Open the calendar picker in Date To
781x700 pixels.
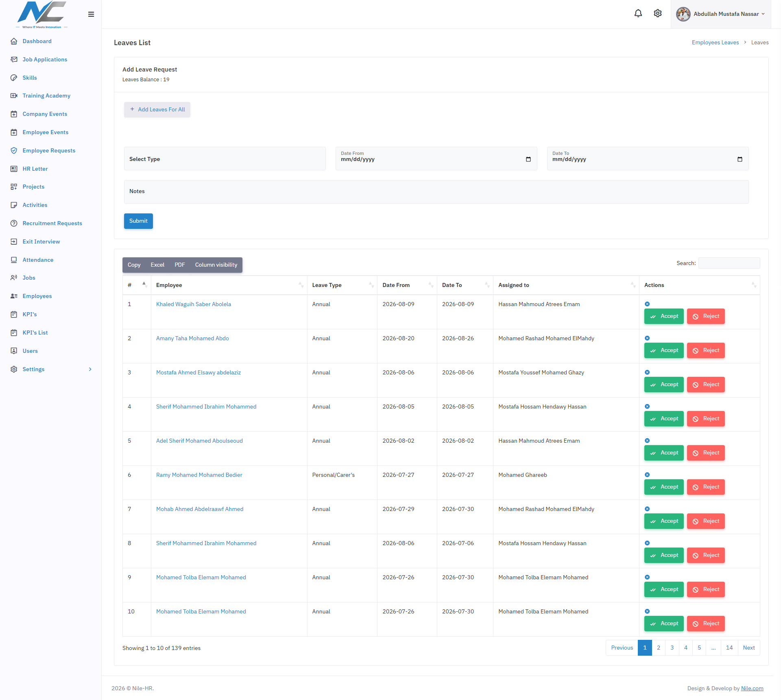(740, 159)
